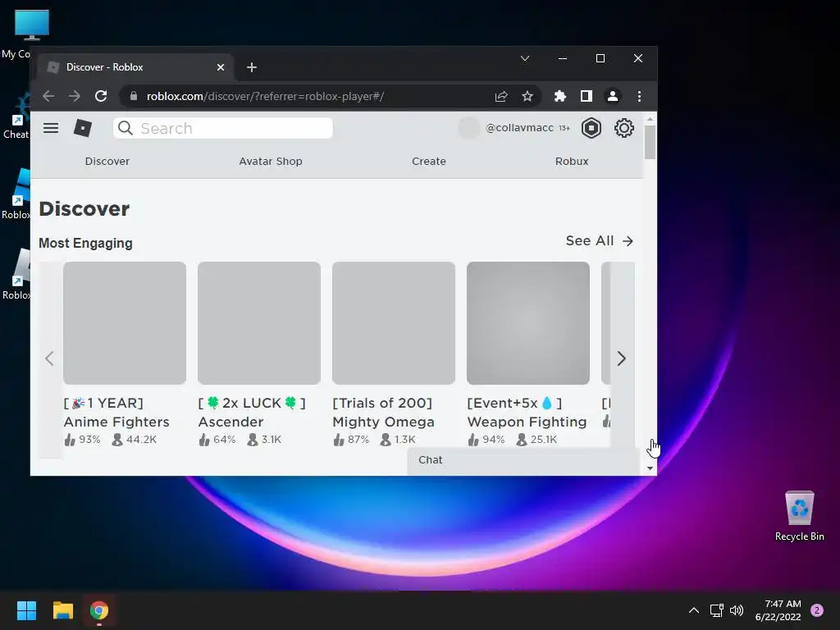Click the 64% rating of Ascender
The image size is (840, 630).
[x=217, y=440]
